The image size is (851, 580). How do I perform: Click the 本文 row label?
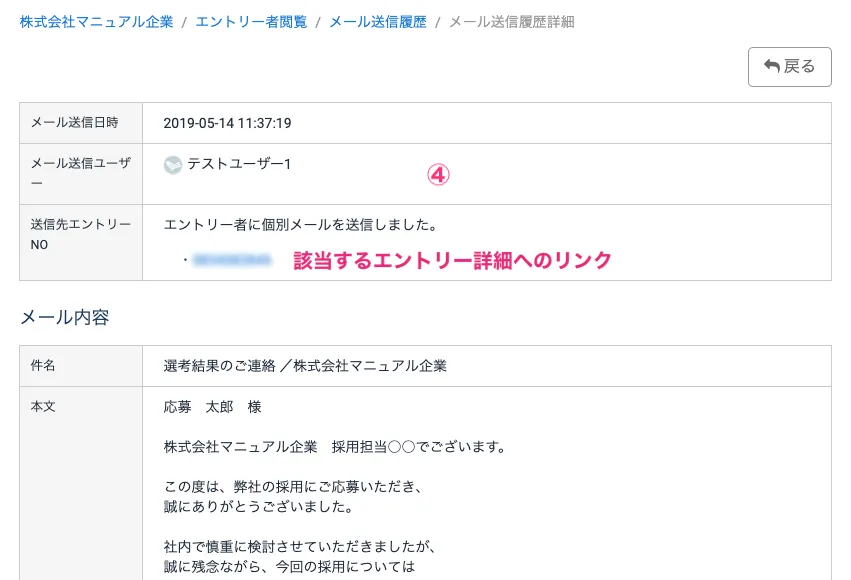(x=43, y=407)
